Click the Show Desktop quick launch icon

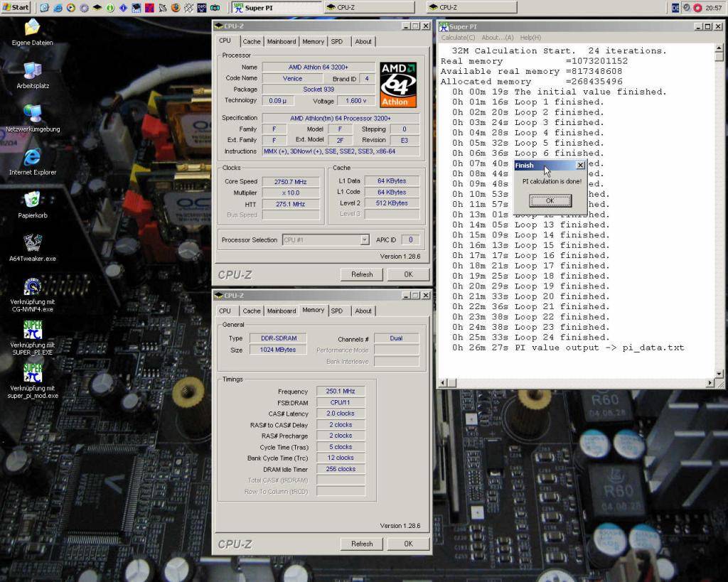pos(45,7)
